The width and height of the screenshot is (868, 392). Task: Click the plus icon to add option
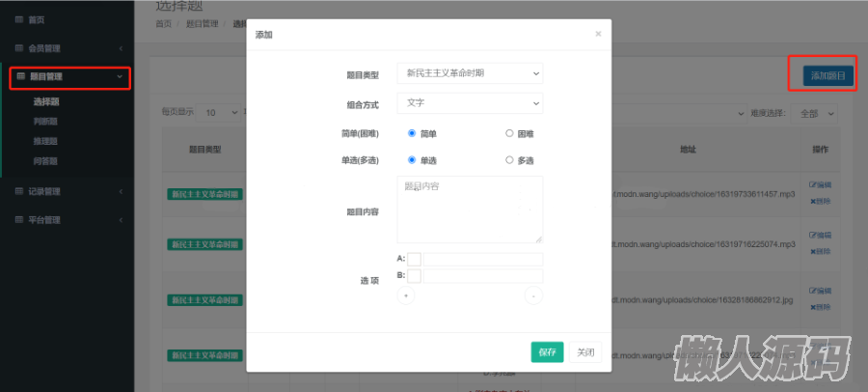point(405,296)
